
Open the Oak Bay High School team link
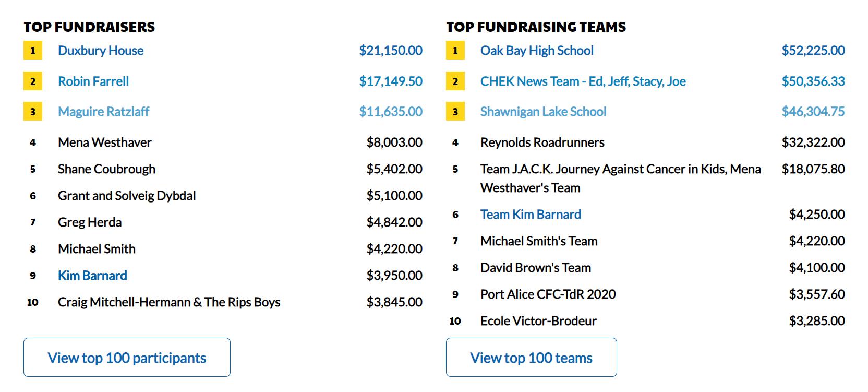[x=537, y=51]
